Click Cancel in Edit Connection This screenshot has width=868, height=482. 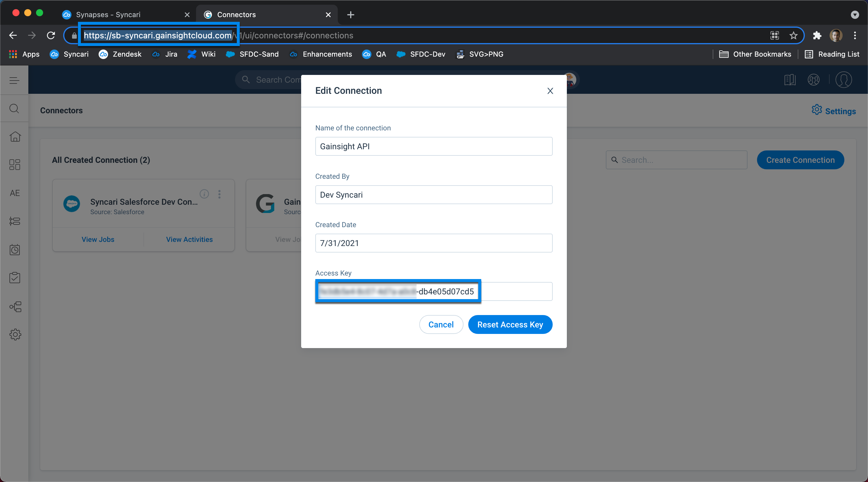pos(441,324)
